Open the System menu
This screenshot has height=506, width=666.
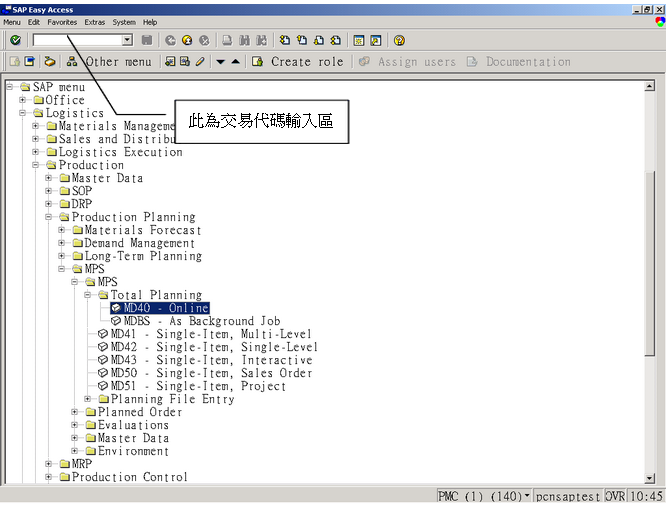coord(124,22)
